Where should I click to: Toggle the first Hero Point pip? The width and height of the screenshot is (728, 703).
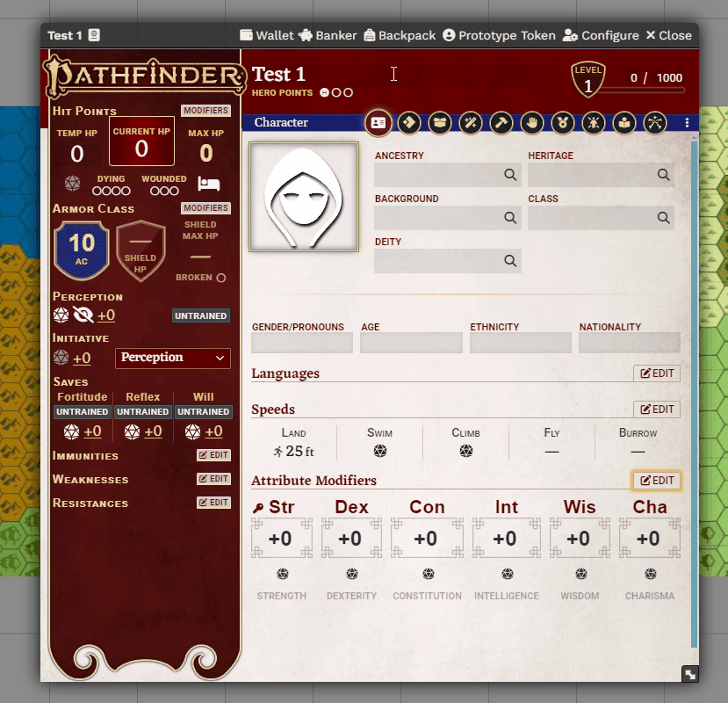pyautogui.click(x=325, y=93)
